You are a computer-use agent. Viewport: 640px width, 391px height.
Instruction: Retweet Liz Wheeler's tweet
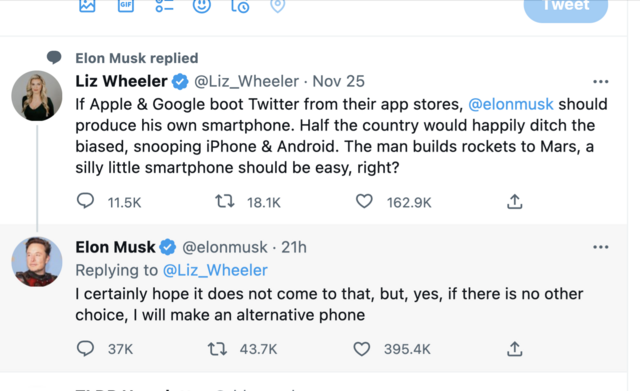(x=224, y=201)
